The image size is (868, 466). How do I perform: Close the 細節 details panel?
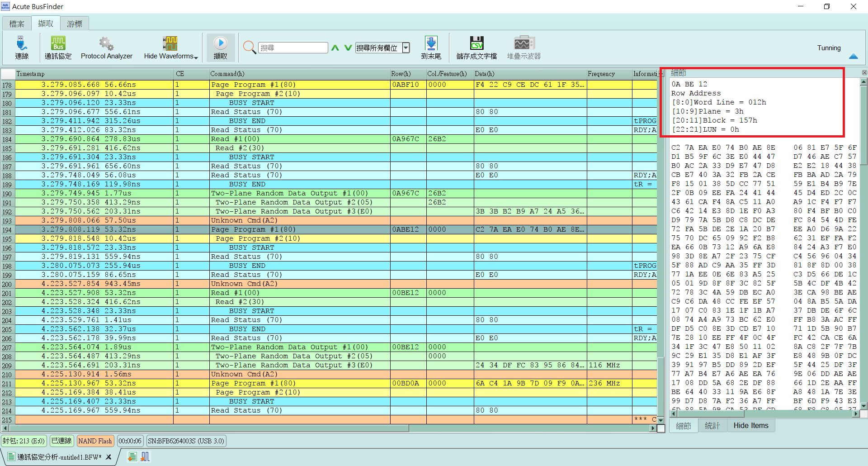coord(864,73)
